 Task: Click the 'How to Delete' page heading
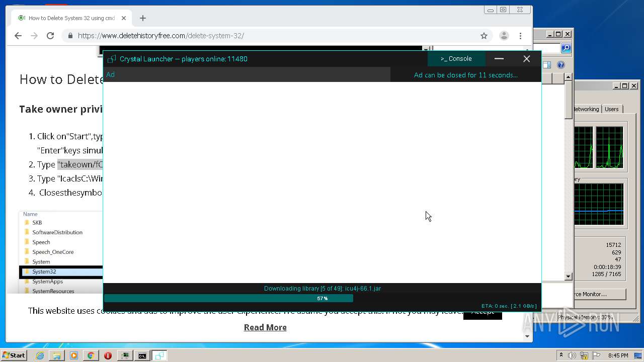point(60,79)
